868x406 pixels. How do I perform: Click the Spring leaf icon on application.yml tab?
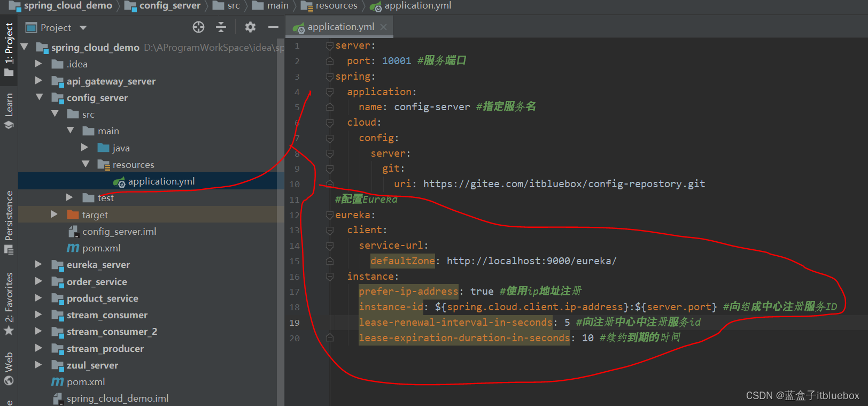298,27
